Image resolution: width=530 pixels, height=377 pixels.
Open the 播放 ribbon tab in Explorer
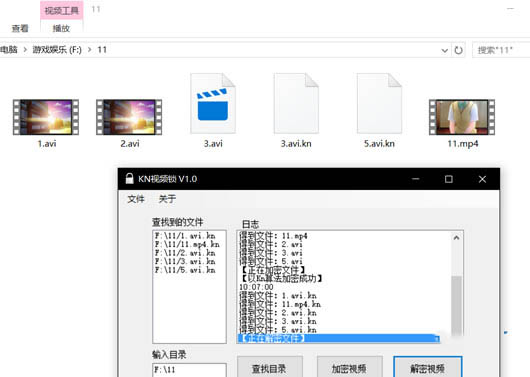click(61, 28)
